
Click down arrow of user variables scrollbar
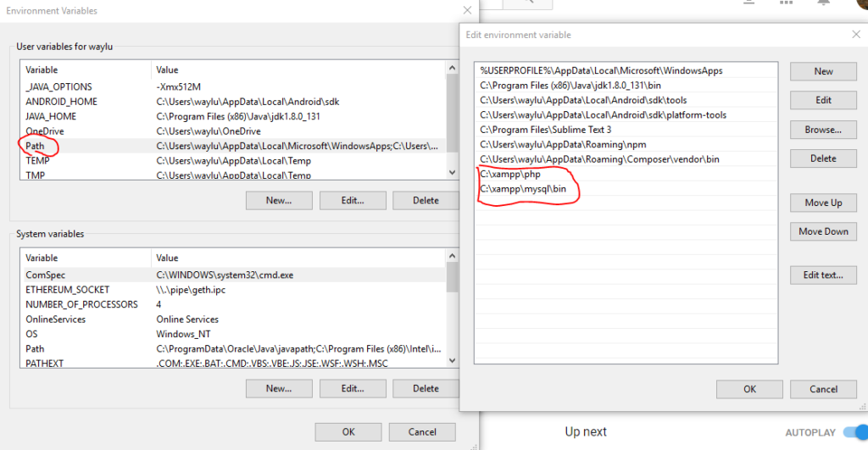pos(453,172)
